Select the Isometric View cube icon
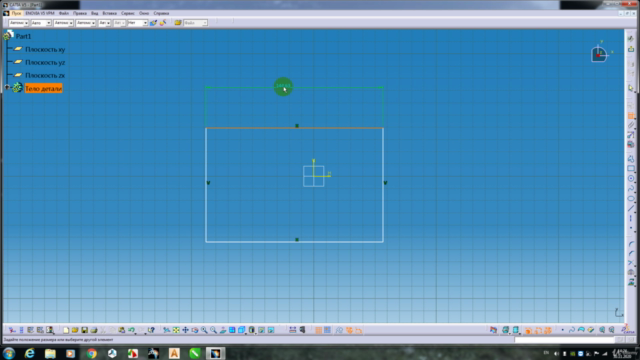 [242, 330]
